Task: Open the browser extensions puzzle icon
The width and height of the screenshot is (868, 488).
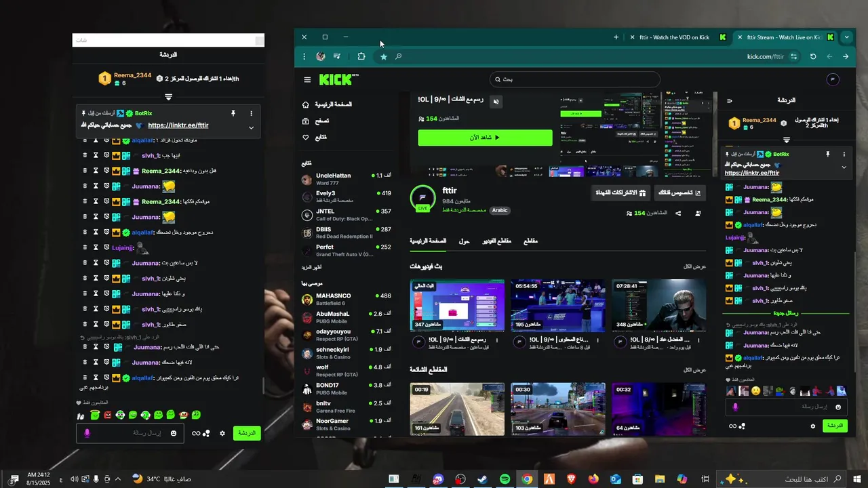Action: point(361,56)
